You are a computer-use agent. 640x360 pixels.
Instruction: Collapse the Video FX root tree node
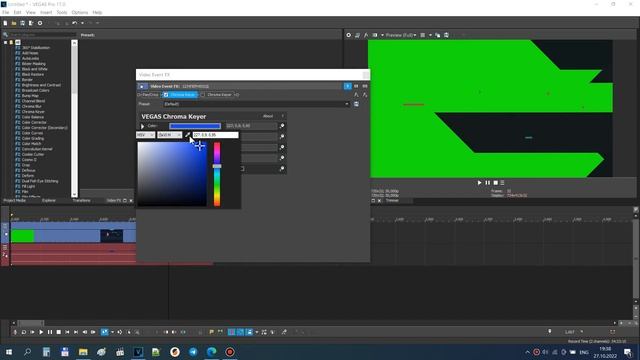(x=6, y=42)
